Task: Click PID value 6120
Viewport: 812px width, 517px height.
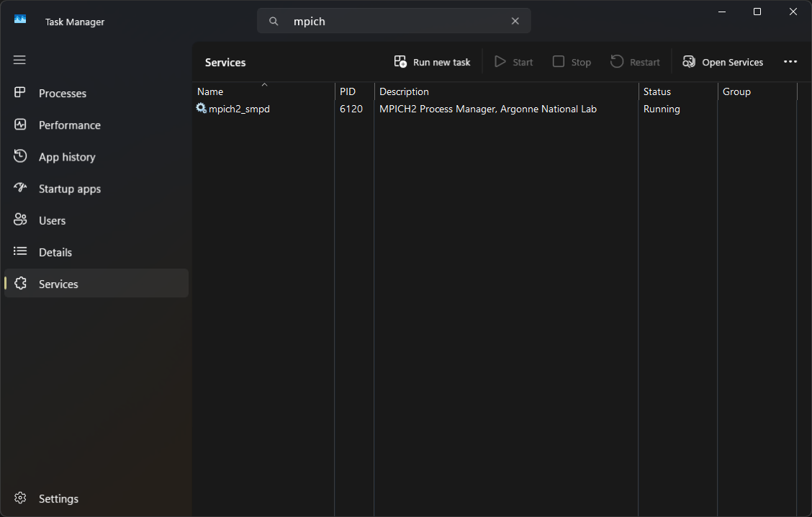Action: (351, 109)
